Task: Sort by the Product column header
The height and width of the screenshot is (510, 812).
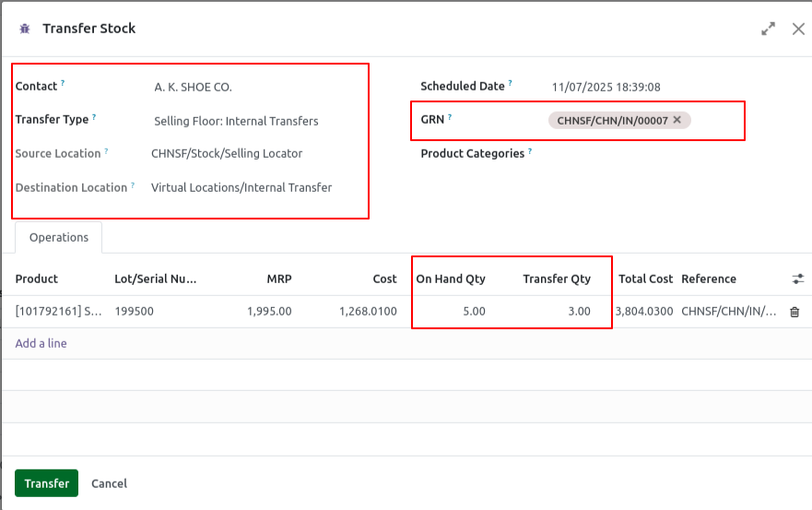Action: click(36, 279)
